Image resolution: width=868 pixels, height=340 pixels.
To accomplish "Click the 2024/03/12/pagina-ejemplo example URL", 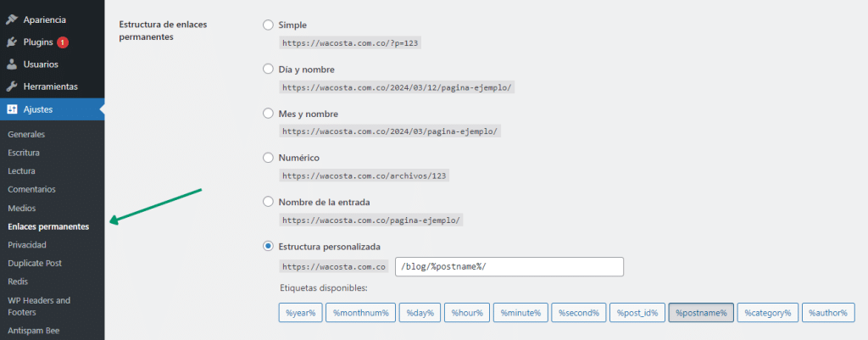I will coord(397,87).
